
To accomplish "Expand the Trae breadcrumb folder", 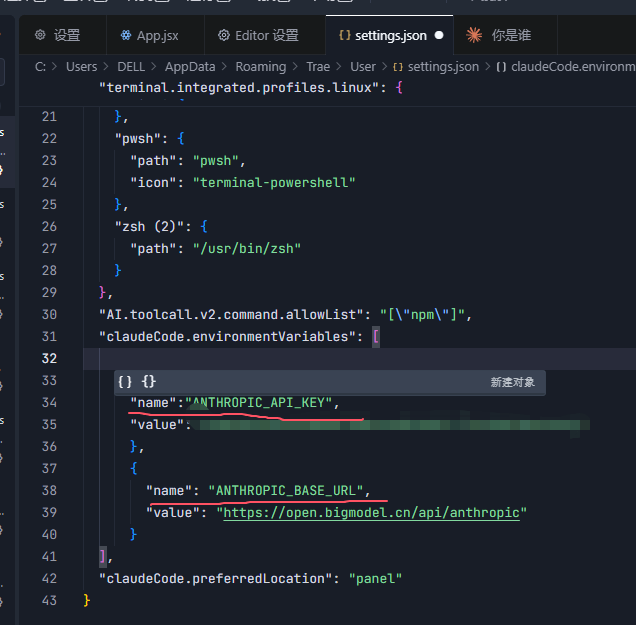I will [318, 67].
